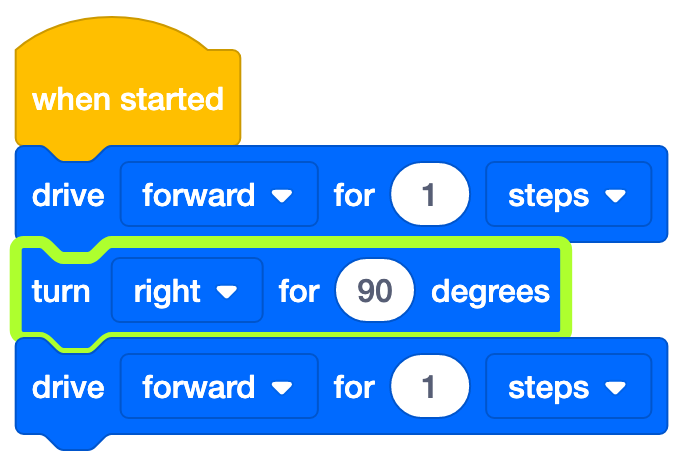Select the last drive block by its "drive" label
684x458 pixels.
68,387
